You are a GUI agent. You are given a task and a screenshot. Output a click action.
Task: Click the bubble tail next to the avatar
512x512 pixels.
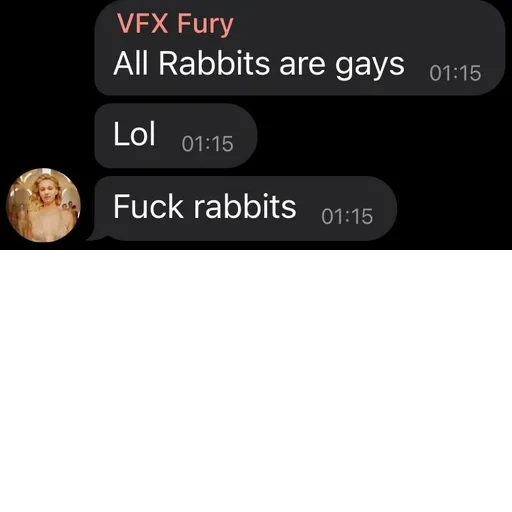97,237
